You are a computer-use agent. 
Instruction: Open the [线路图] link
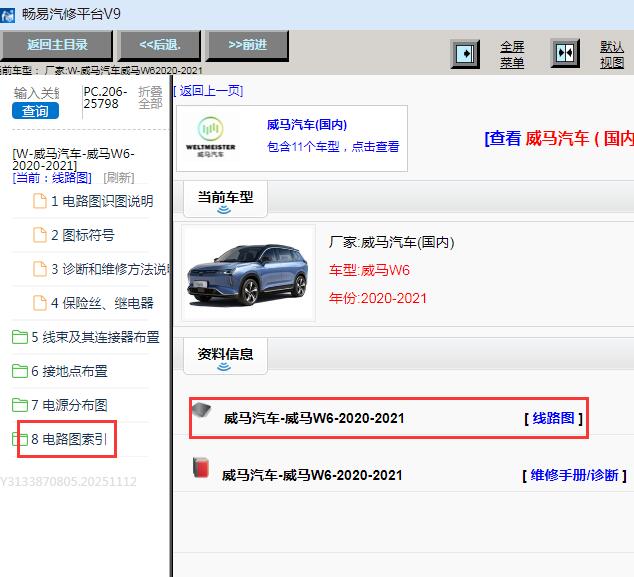click(x=554, y=418)
